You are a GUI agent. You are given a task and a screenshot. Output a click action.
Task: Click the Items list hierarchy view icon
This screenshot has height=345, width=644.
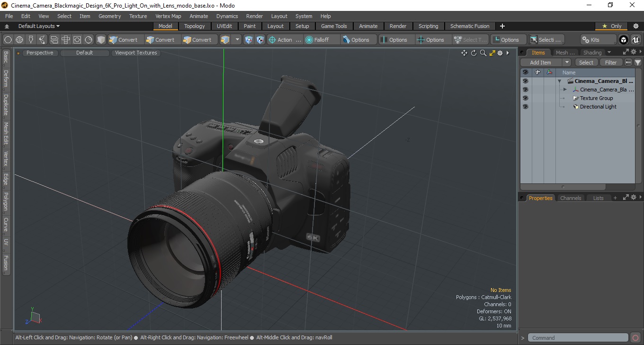628,63
